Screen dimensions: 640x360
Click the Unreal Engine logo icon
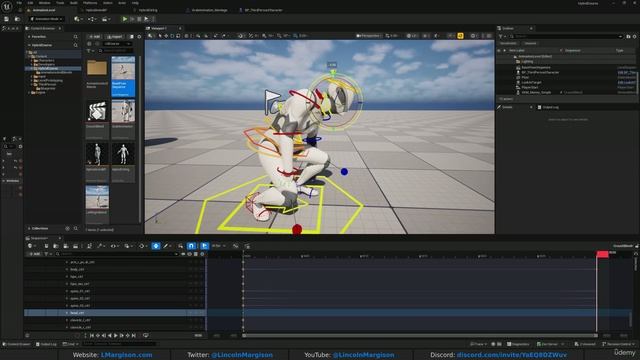tap(7, 7)
